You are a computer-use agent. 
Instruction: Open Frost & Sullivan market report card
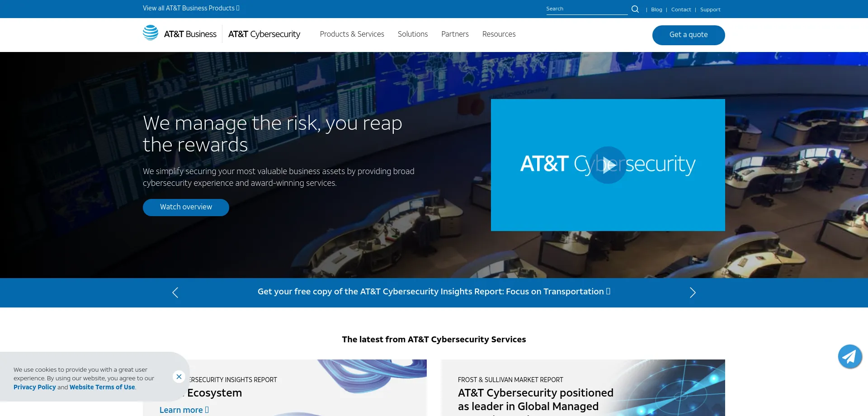[583, 388]
